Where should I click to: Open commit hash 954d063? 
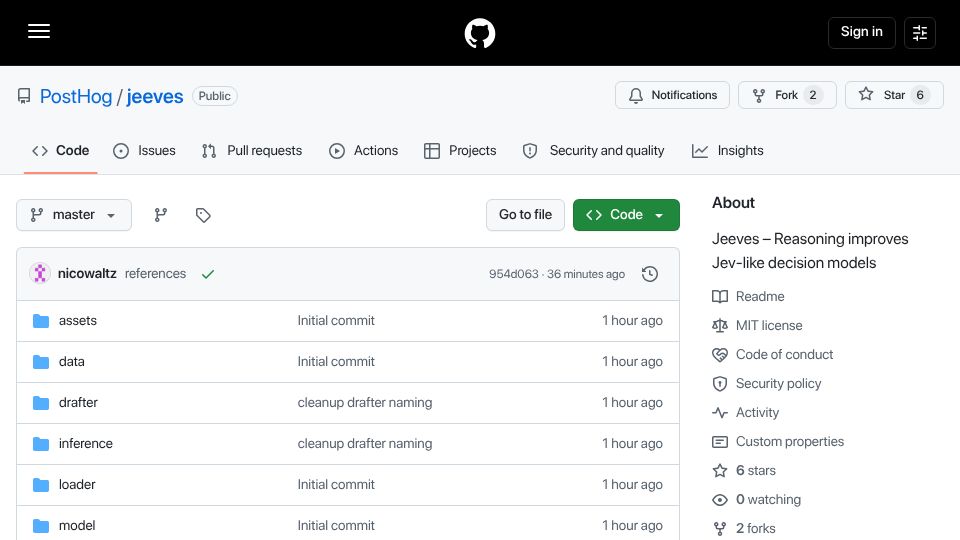(514, 274)
